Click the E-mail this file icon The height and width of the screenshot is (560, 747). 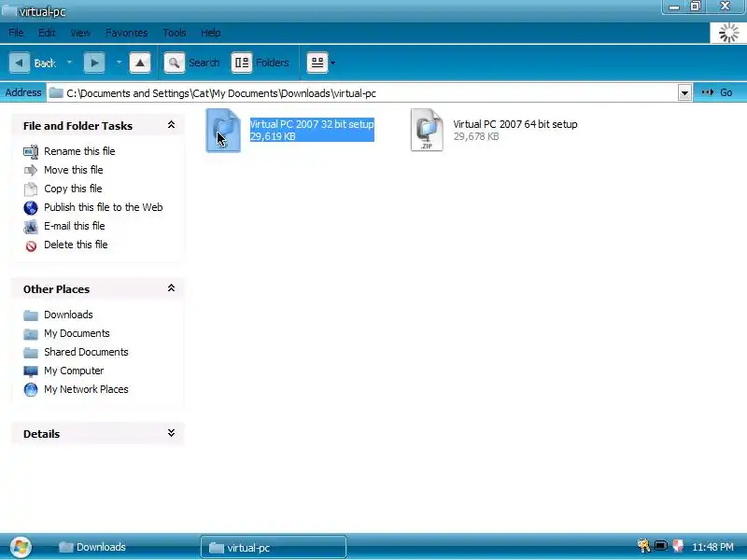tap(31, 227)
